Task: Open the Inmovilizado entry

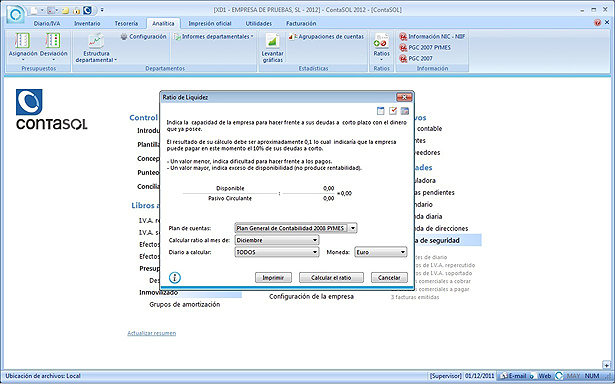Action: (x=158, y=293)
